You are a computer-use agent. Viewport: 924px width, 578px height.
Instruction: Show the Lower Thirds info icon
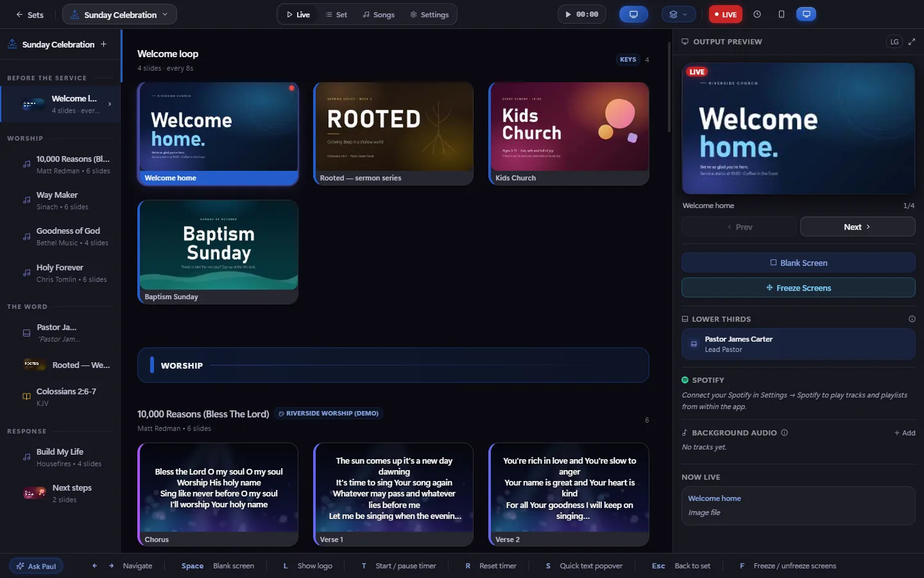tap(912, 319)
